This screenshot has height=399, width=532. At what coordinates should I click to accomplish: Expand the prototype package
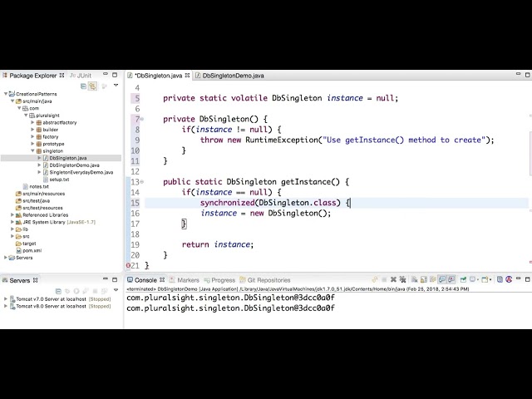tap(32, 144)
